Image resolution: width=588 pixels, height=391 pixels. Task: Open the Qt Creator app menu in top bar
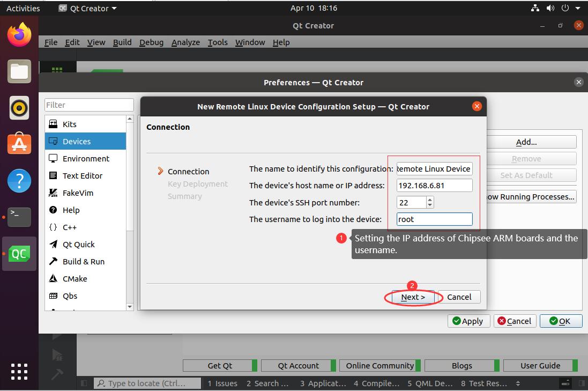(88, 8)
